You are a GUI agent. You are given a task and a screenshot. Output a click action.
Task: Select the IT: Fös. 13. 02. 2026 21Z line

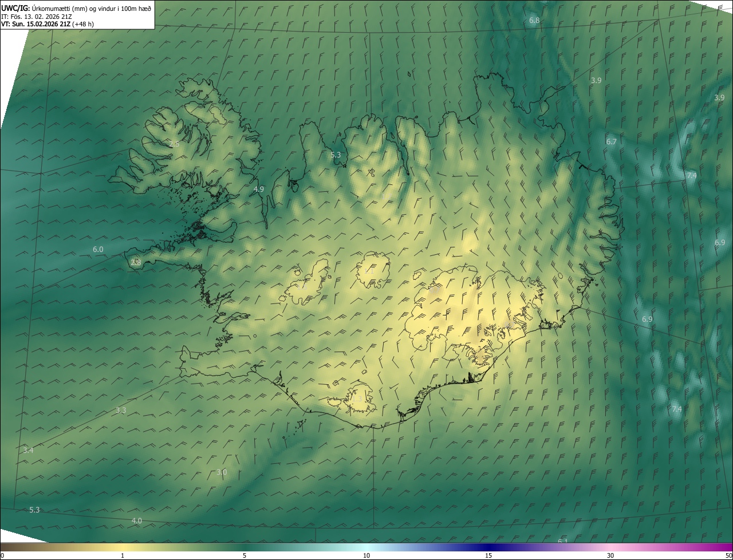coord(37,17)
